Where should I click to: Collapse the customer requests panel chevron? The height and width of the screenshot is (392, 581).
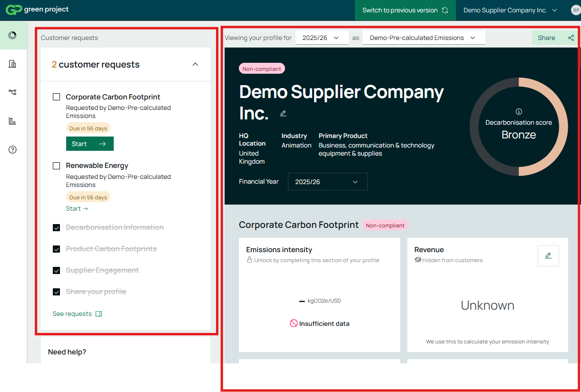[x=195, y=64]
